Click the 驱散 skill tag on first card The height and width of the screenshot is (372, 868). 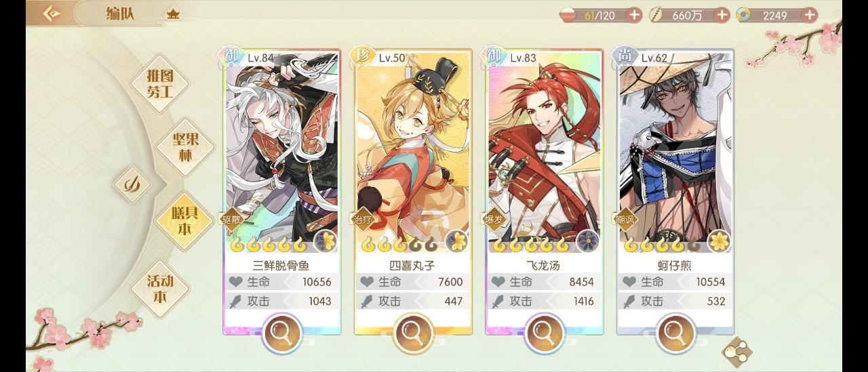coord(231,219)
